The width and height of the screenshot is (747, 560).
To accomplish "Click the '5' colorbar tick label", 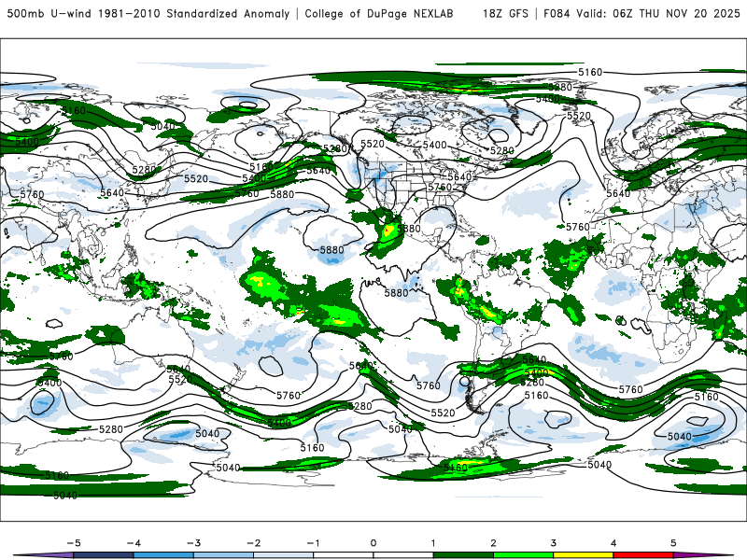I will (x=673, y=543).
